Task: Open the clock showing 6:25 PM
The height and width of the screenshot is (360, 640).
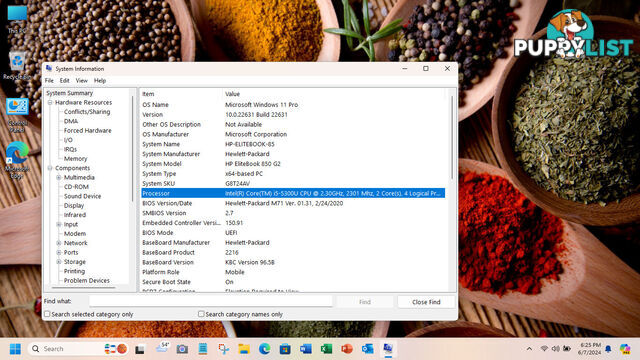Action: [x=590, y=349]
